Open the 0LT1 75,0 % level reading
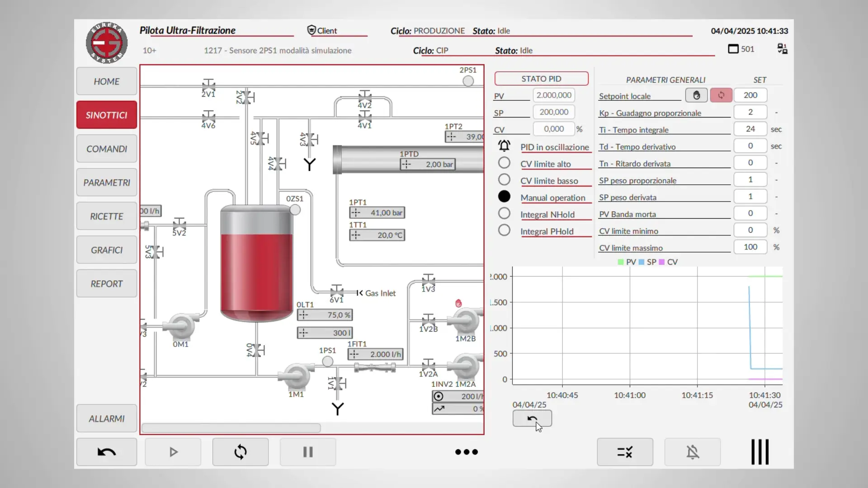This screenshot has height=488, width=868. point(325,315)
